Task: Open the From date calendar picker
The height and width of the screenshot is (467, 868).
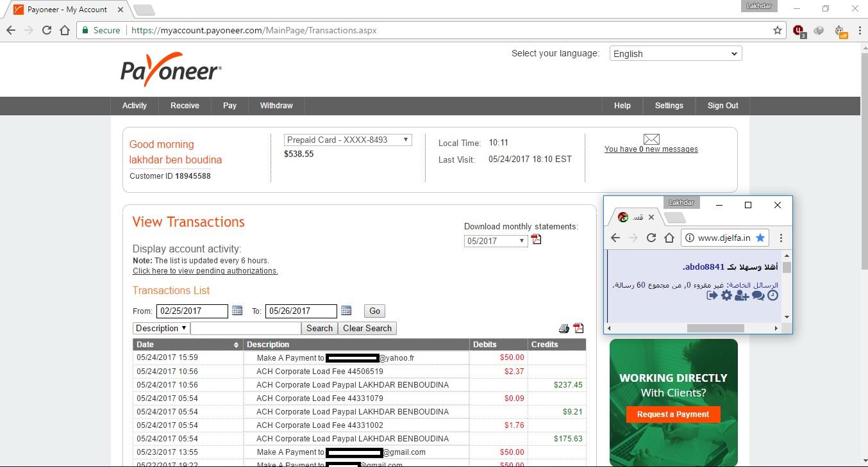Action: (237, 311)
